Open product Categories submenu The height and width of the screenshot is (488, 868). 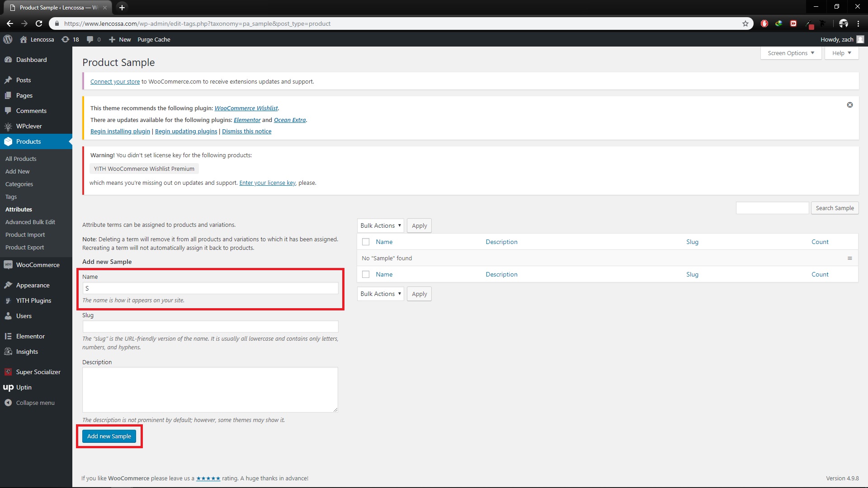[19, 184]
